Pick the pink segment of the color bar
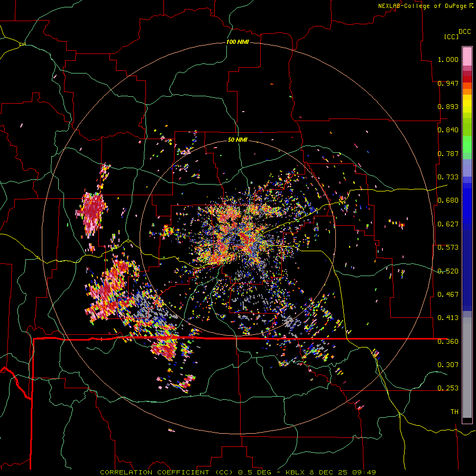 [467, 56]
